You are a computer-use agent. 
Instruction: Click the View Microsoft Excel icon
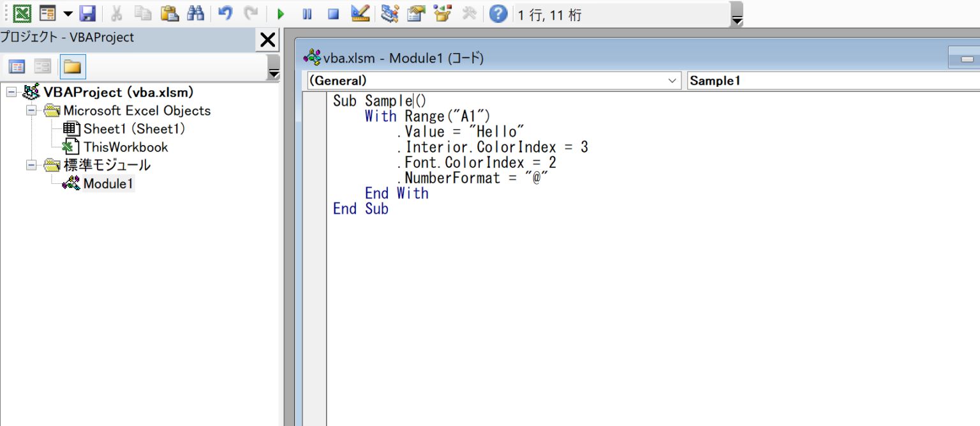point(22,13)
